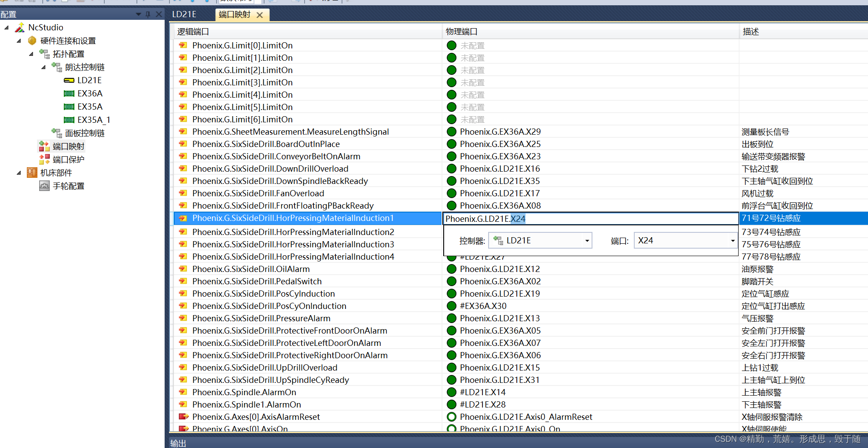Click green dot beside #LD21E.X14
This screenshot has width=868, height=448.
pyautogui.click(x=452, y=392)
